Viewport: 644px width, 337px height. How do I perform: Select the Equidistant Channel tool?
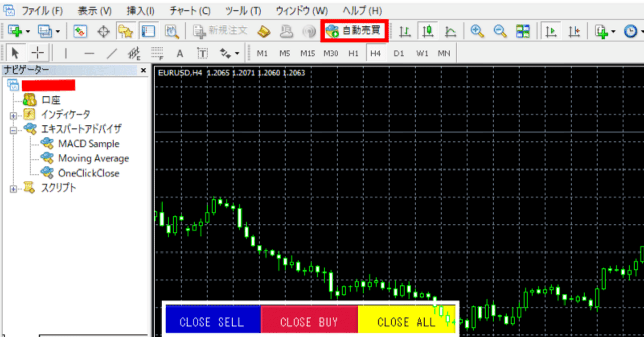click(134, 53)
